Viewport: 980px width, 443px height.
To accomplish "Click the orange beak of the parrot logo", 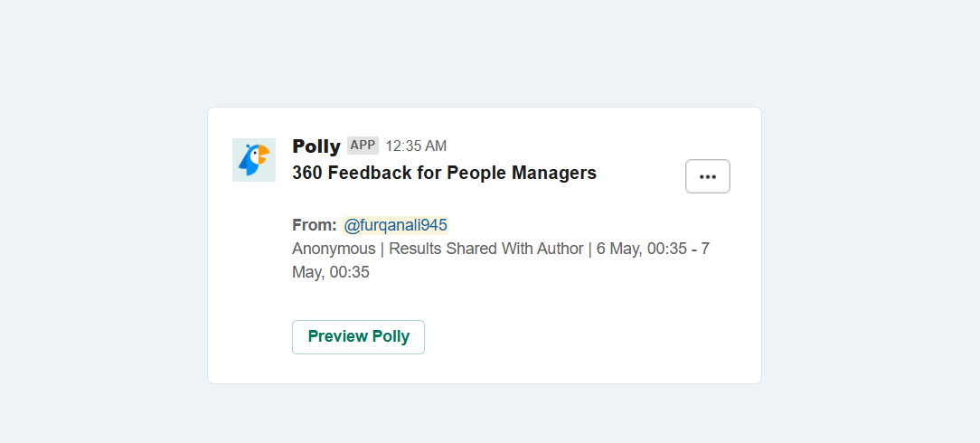I will [x=262, y=153].
